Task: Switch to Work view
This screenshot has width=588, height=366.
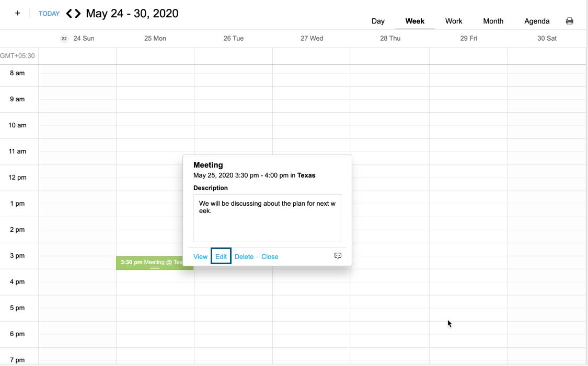Action: point(453,21)
